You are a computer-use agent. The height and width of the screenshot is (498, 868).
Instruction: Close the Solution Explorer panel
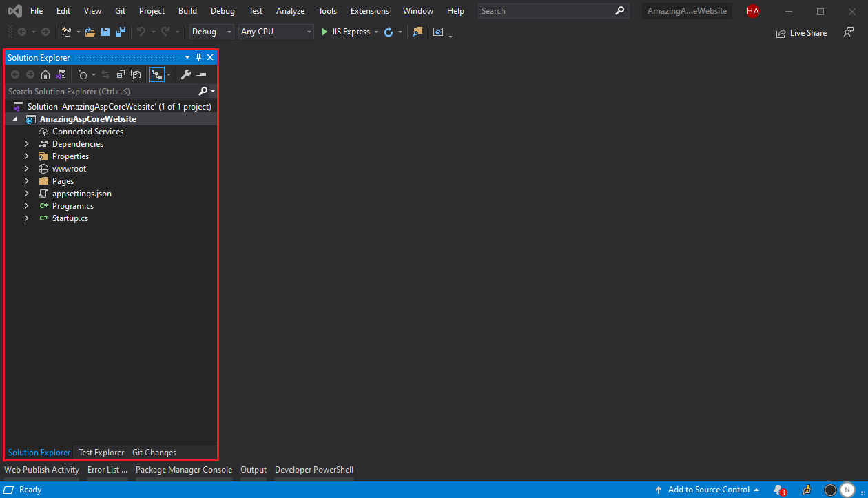[x=210, y=58]
